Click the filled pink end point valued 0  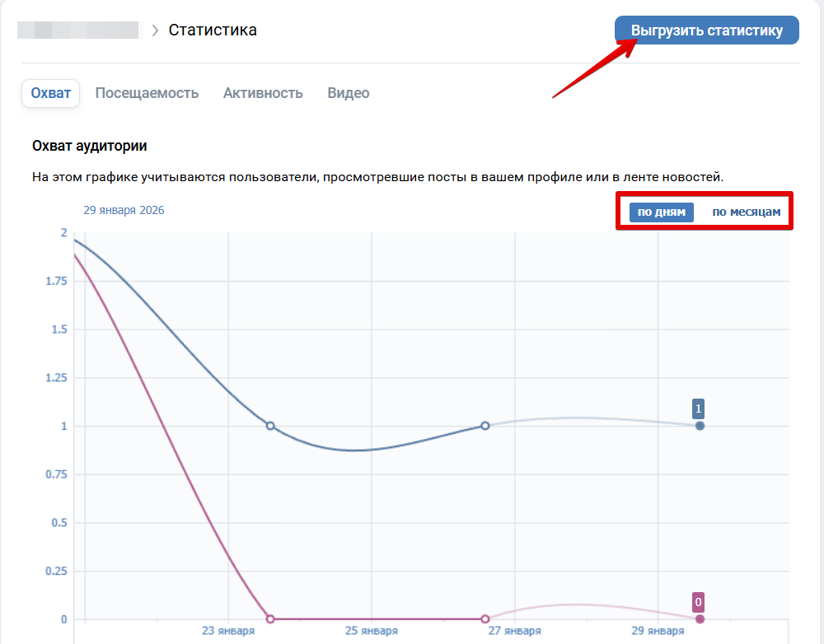pyautogui.click(x=700, y=618)
